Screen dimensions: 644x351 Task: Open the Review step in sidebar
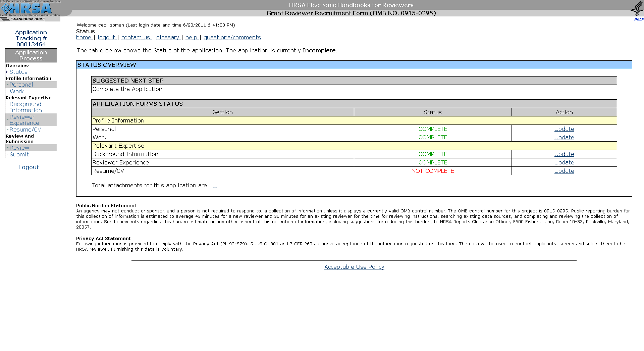pyautogui.click(x=19, y=148)
